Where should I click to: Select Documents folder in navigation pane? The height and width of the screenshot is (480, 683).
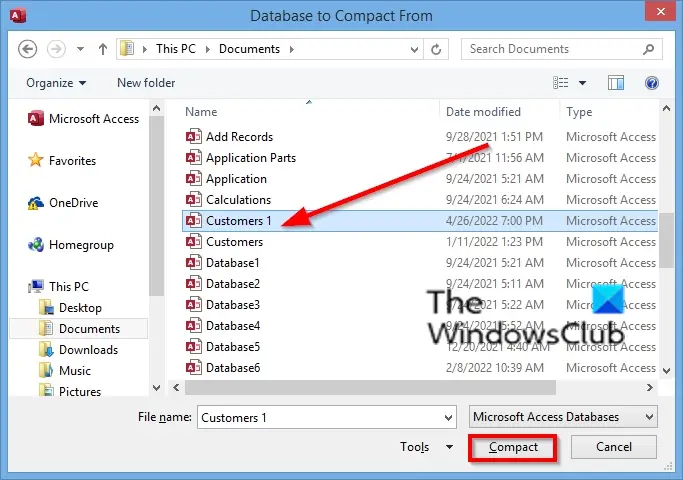coord(79,328)
